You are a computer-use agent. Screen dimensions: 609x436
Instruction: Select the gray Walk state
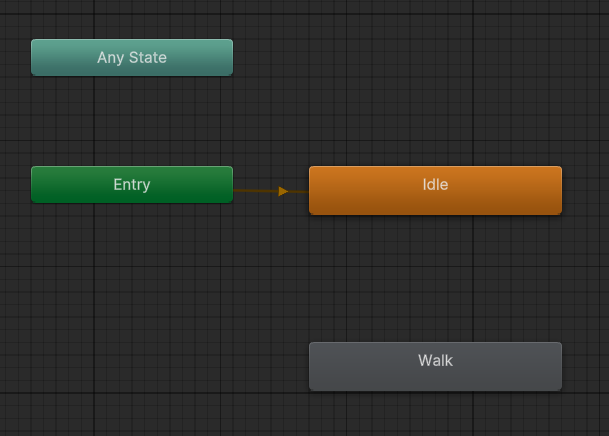click(435, 366)
